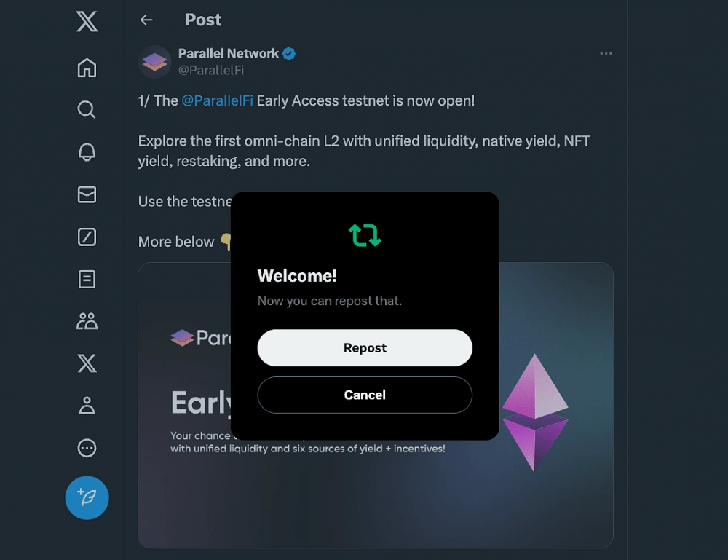Open the @ParallelFi mention link
Image resolution: width=728 pixels, height=560 pixels.
[x=217, y=100]
